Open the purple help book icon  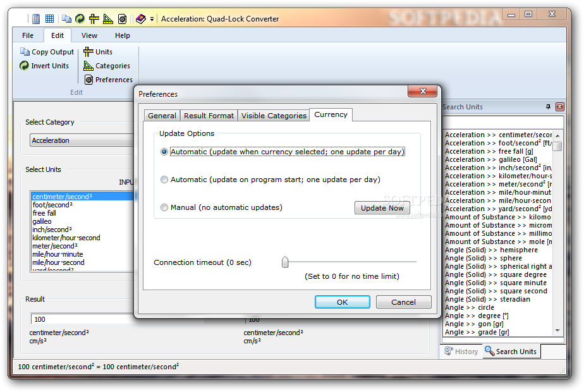tap(141, 18)
